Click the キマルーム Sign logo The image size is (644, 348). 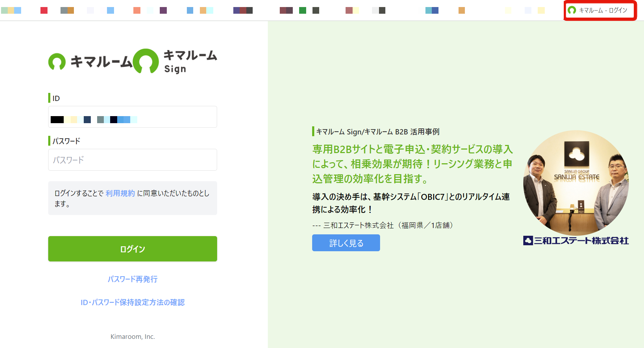tap(175, 61)
